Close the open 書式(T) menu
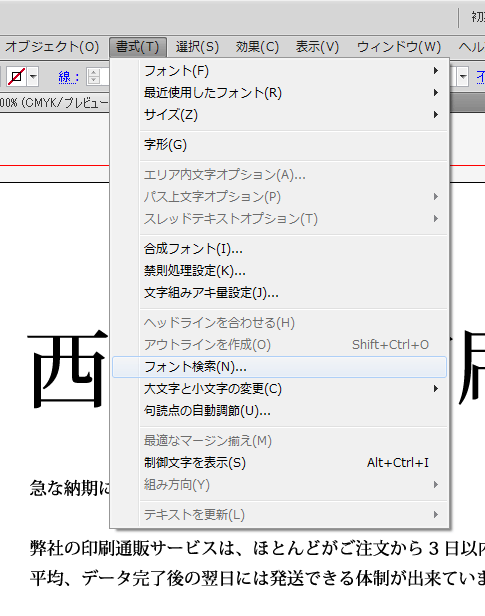Image resolution: width=485 pixels, height=616 pixels. coord(138,47)
